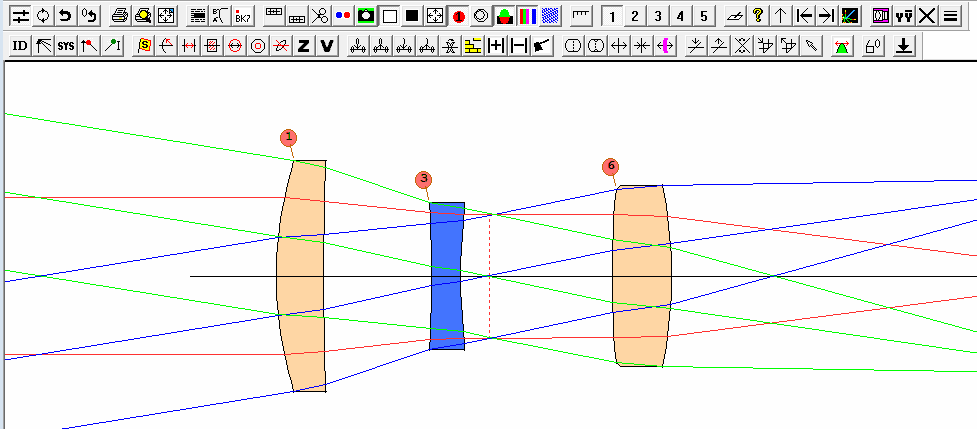Select configuration number 5 button

(703, 16)
